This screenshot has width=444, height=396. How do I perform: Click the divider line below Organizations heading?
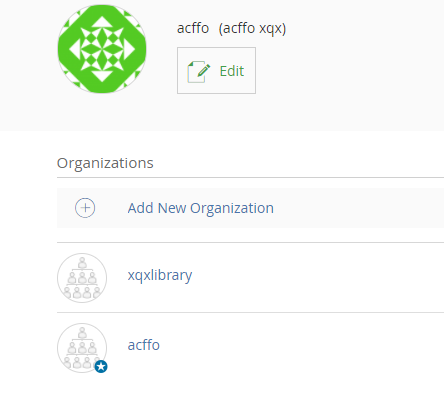click(x=250, y=178)
